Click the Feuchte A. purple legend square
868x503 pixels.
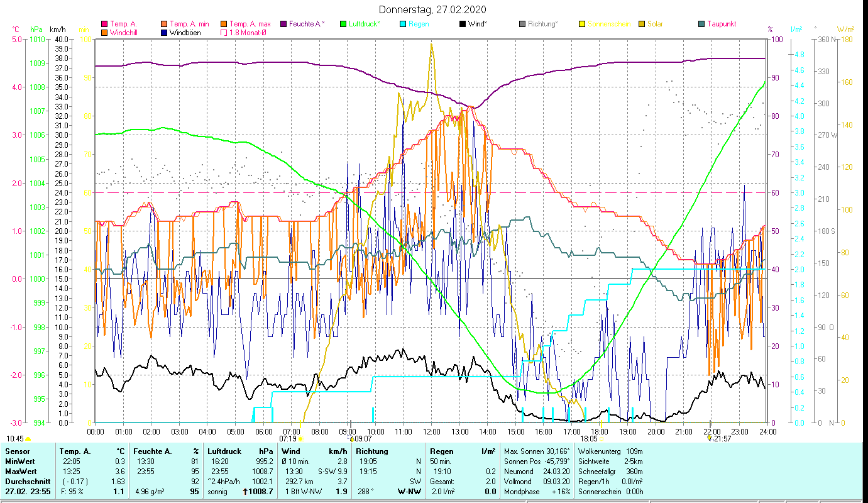pyautogui.click(x=283, y=24)
